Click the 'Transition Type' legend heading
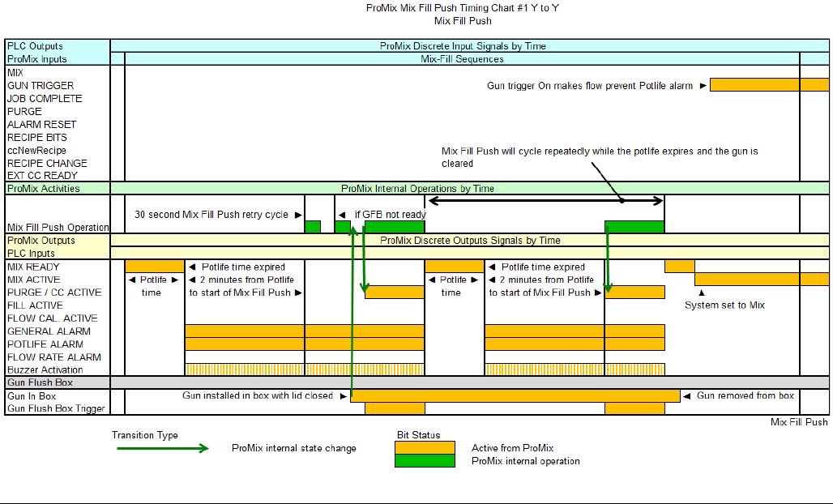The image size is (833, 504). 144,435
